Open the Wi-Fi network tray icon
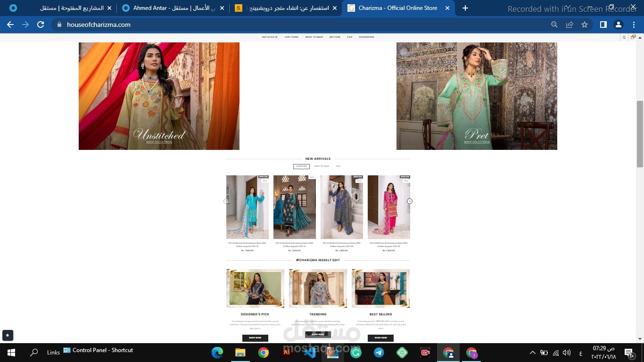Image resolution: width=644 pixels, height=362 pixels. pos(555,353)
